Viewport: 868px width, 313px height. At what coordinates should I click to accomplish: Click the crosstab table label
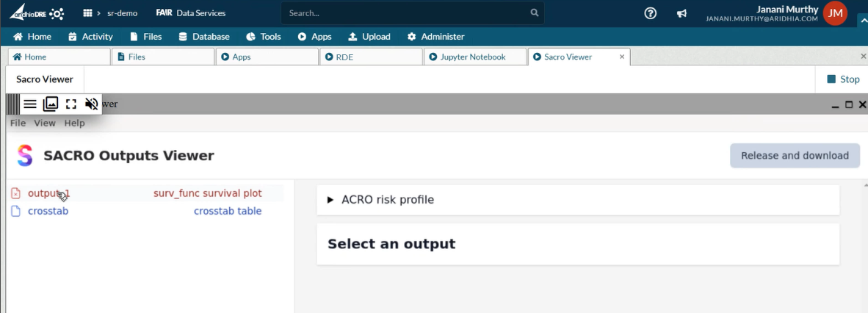point(228,211)
